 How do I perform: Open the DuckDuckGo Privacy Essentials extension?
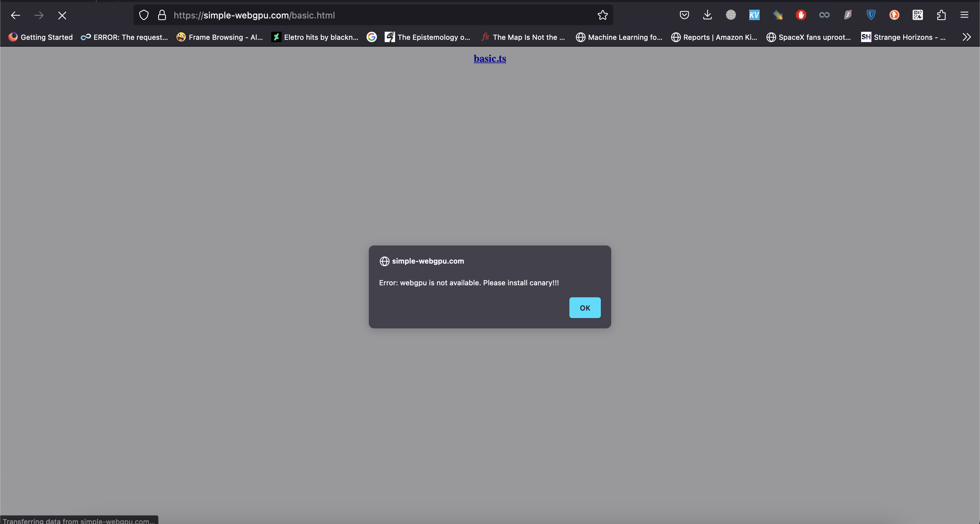(x=894, y=15)
